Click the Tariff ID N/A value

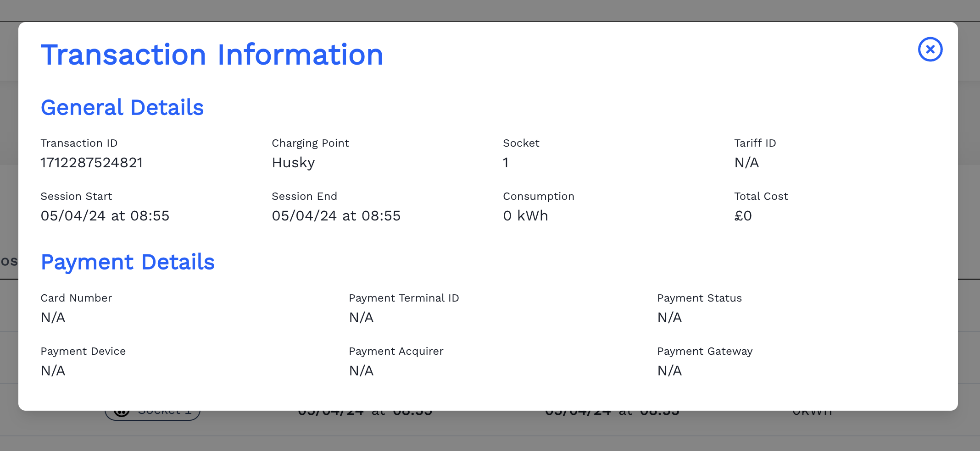point(746,163)
